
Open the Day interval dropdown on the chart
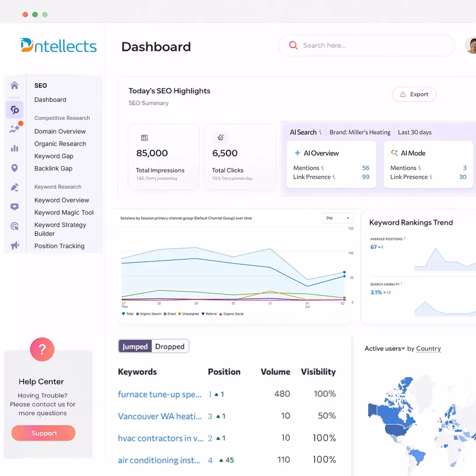(338, 218)
